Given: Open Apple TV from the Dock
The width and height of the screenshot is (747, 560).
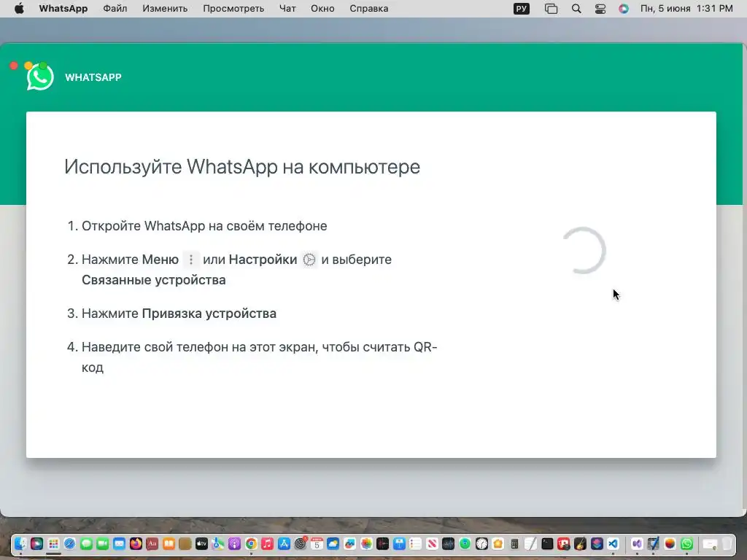Looking at the screenshot, I should click(x=201, y=543).
